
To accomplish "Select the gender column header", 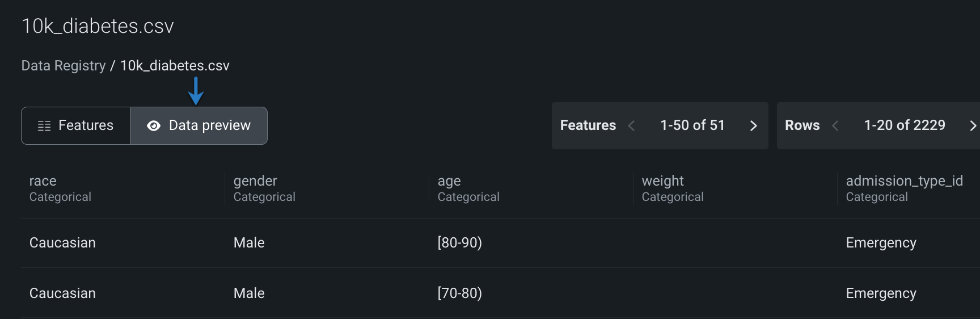I will click(x=255, y=181).
